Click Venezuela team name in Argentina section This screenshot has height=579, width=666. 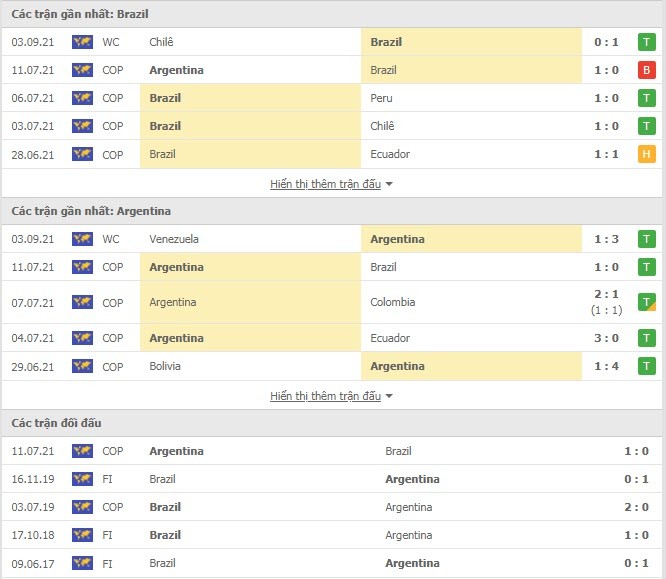tap(174, 239)
